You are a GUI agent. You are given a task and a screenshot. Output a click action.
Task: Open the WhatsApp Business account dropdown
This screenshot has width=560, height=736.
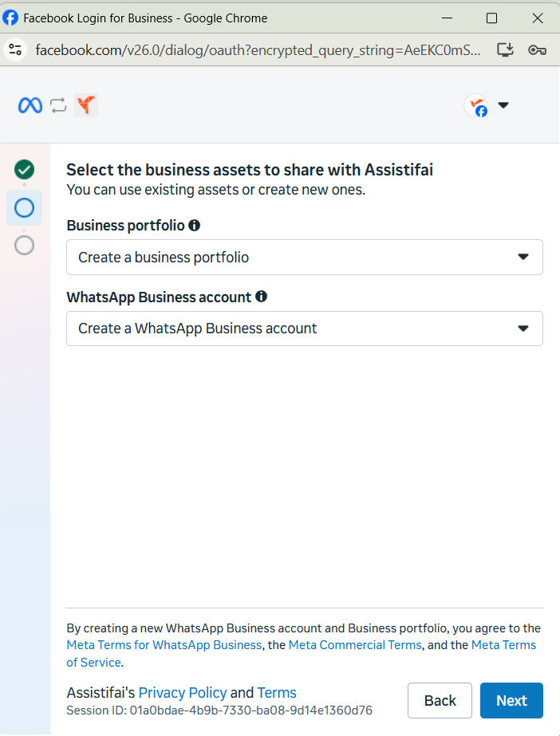coord(305,329)
